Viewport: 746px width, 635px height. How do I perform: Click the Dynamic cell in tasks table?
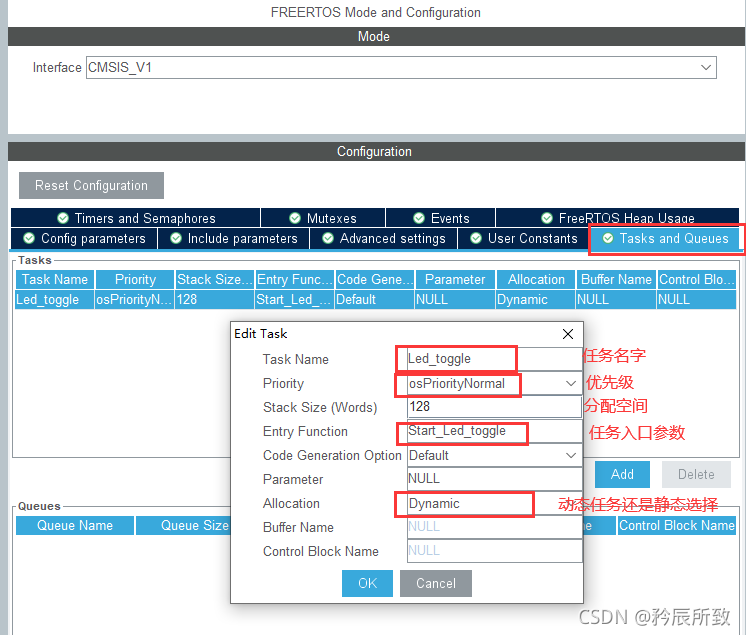[535, 300]
